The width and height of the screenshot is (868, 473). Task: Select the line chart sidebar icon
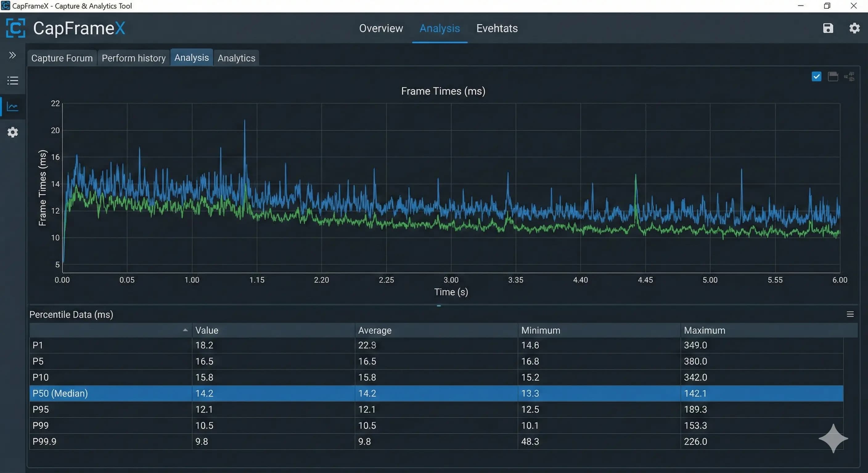tap(12, 107)
